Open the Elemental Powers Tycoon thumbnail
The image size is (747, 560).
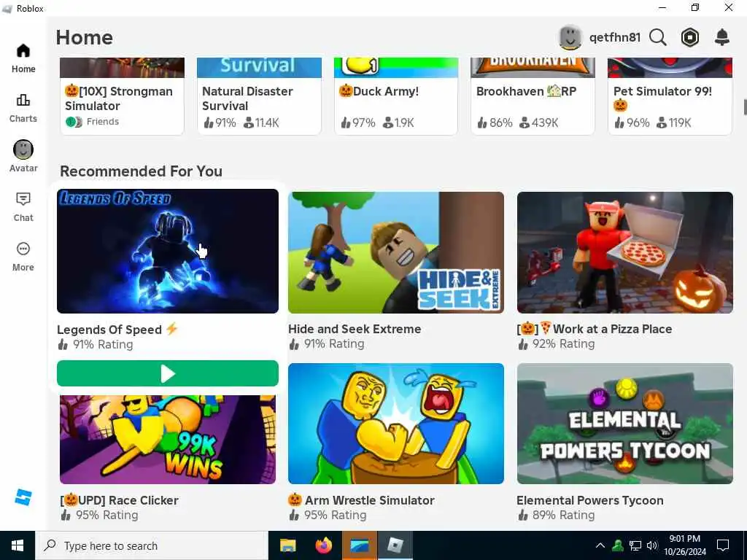(625, 424)
